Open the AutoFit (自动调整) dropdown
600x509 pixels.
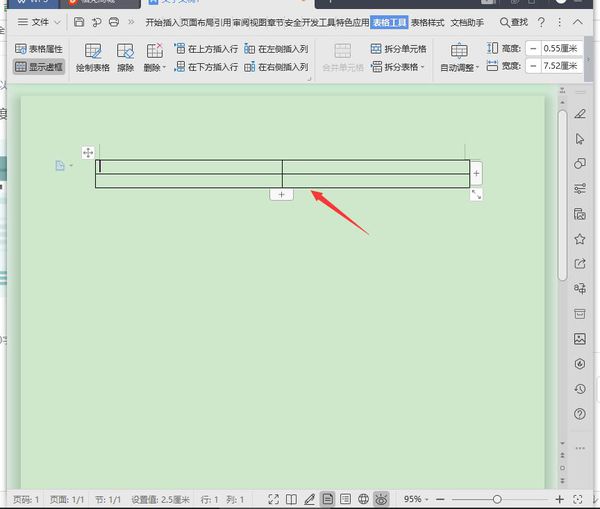pyautogui.click(x=459, y=57)
